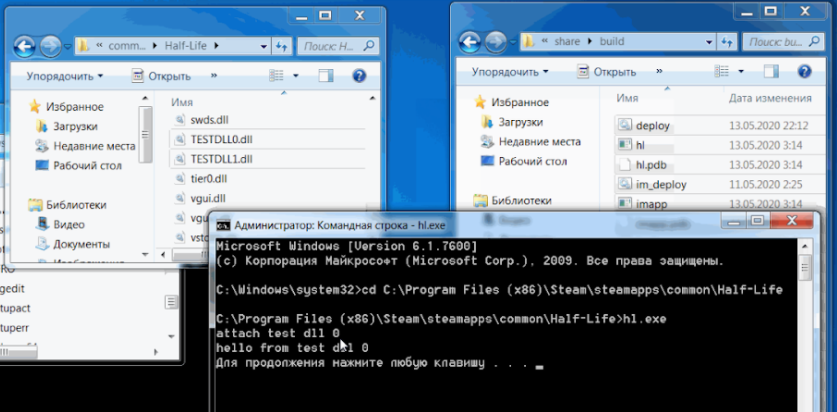Expand address history dropdown in Half-Life window
The image size is (837, 412).
[264, 45]
